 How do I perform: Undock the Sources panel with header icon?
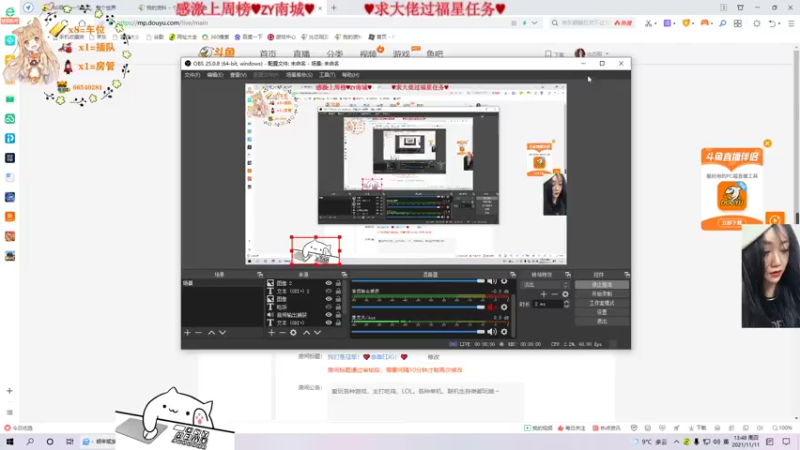click(344, 274)
